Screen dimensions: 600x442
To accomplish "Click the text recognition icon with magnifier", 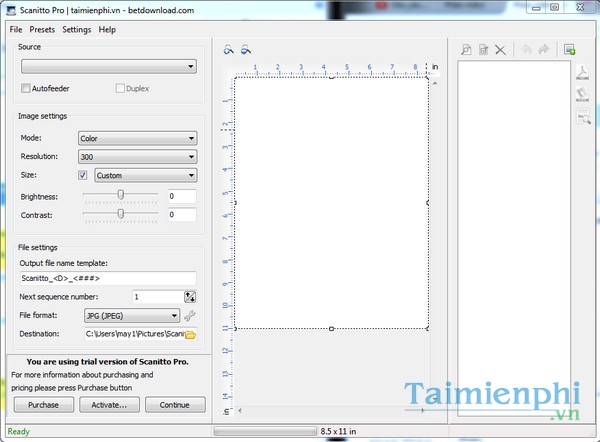I will [x=583, y=118].
